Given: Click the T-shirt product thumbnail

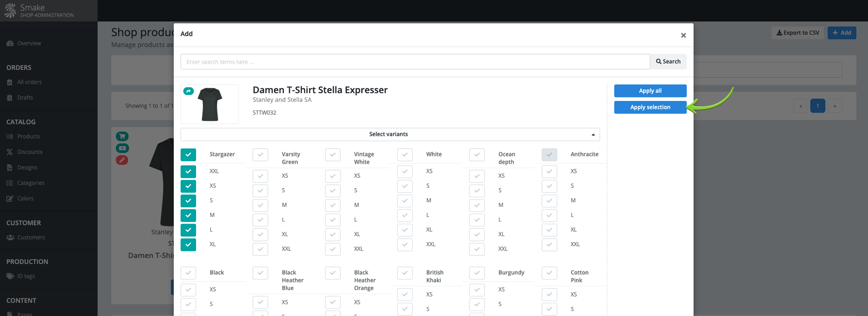Looking at the screenshot, I should click(x=210, y=105).
